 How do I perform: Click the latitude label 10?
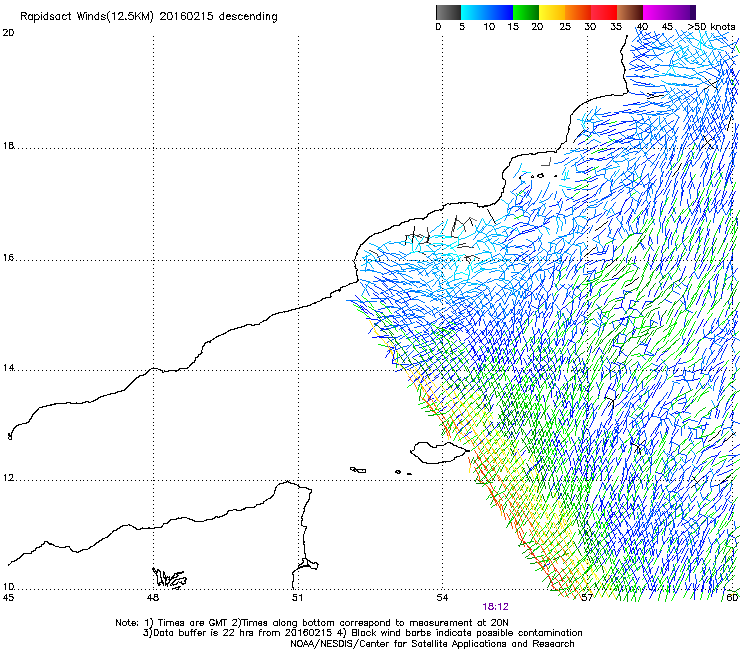tap(8, 586)
